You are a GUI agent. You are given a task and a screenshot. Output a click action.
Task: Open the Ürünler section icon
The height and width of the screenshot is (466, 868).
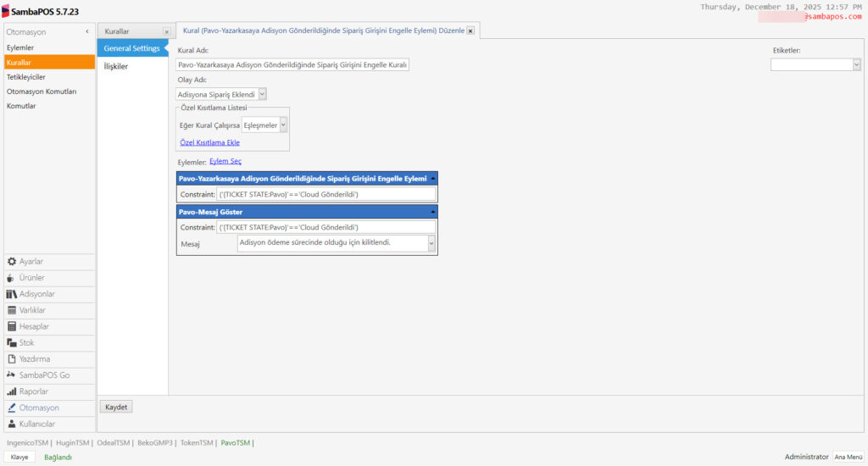11,278
